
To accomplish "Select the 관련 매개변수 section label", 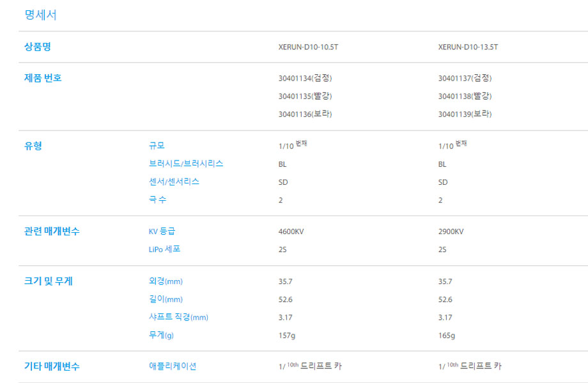I will pyautogui.click(x=52, y=231).
